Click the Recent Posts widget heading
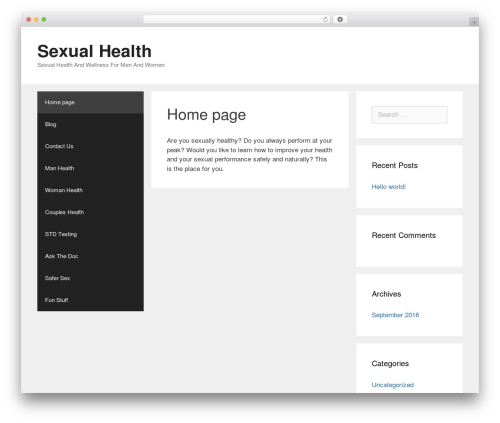The image size is (500, 423). 395,165
